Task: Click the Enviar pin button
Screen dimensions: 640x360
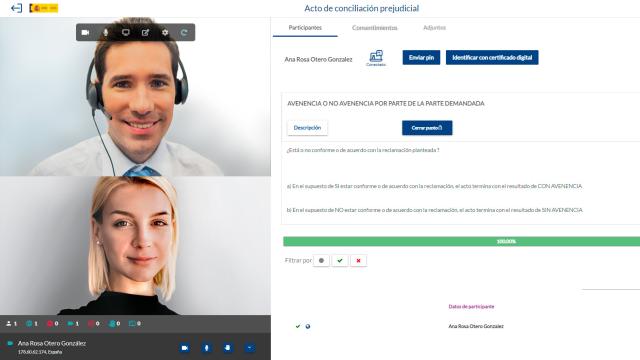Action: 421,58
